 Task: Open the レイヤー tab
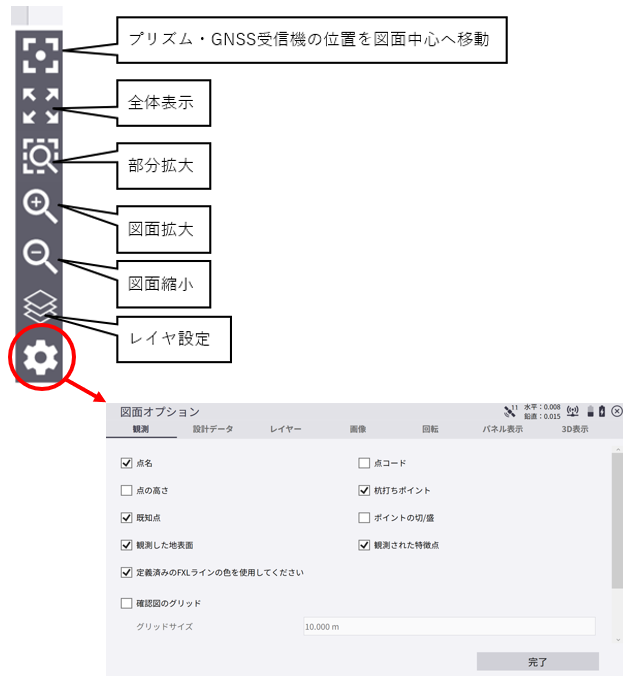pos(285,429)
